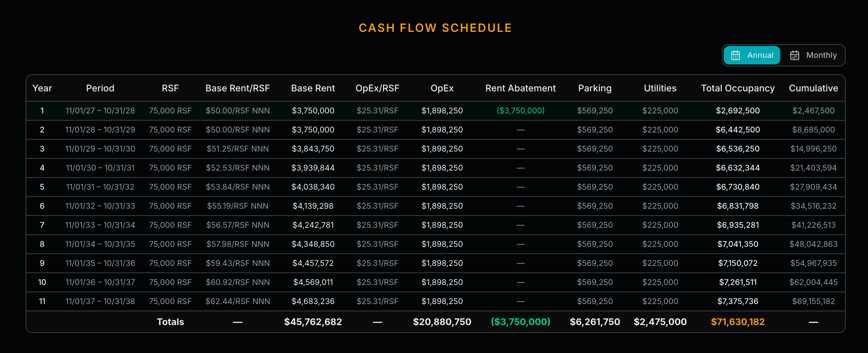Screen dimensions: 868x353
Task: Click the Parking total $6,261,750
Action: pyautogui.click(x=595, y=322)
